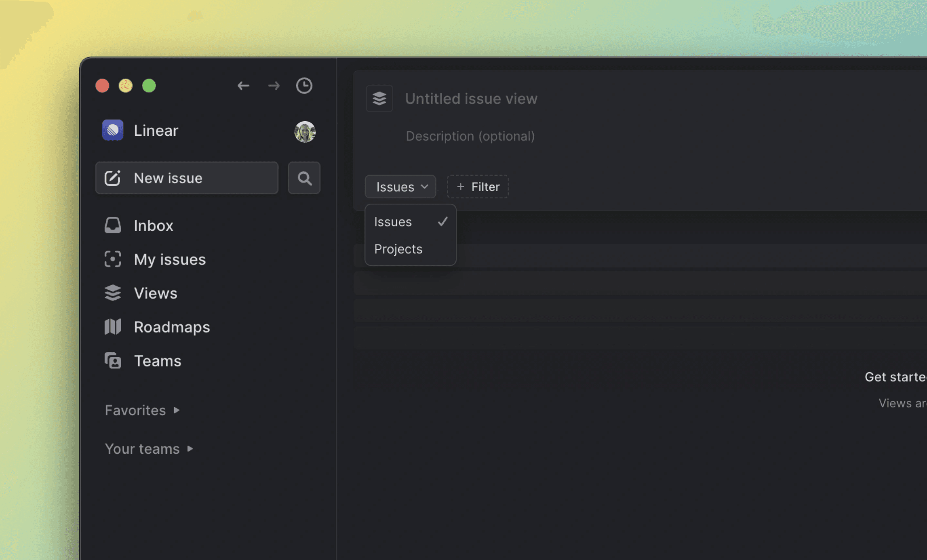
Task: Collapse the Issues type dropdown button
Action: point(400,187)
